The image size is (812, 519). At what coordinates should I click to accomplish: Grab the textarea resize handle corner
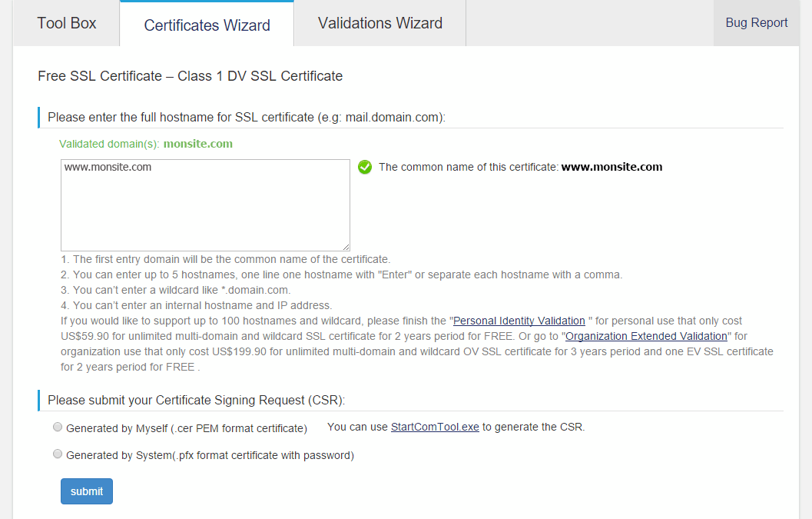pos(346,248)
